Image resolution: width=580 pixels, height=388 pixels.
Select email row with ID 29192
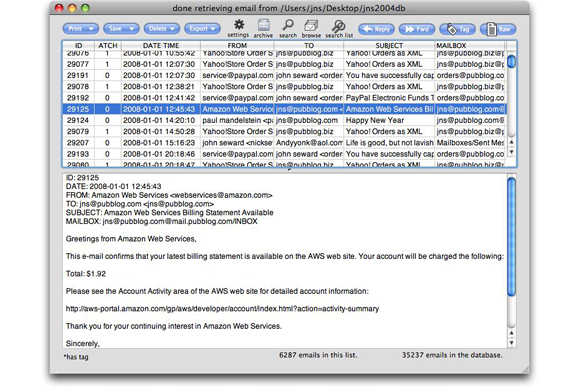pyautogui.click(x=284, y=98)
